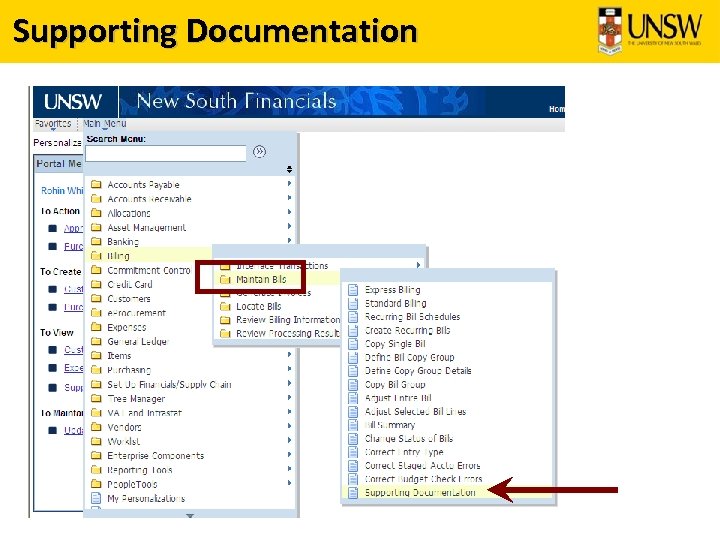Screen dimensions: 720x540
Task: Click the Maintain Bills folder icon
Action: (x=225, y=279)
